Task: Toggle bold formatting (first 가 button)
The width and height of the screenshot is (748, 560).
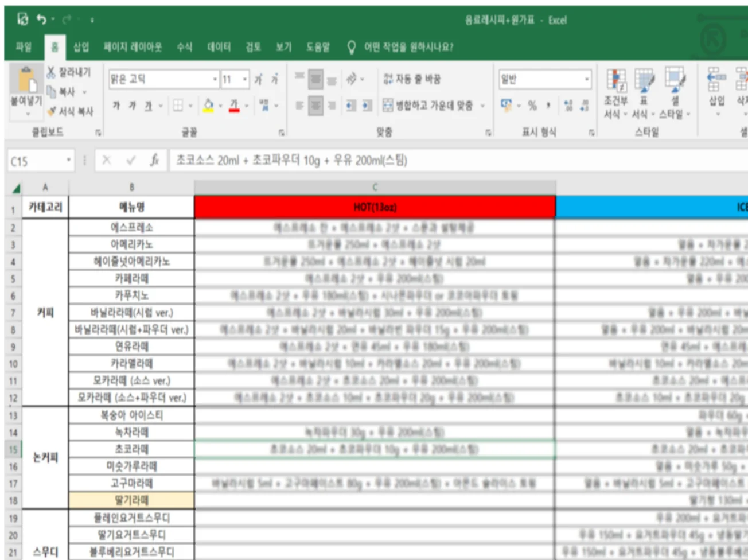Action: pos(116,106)
